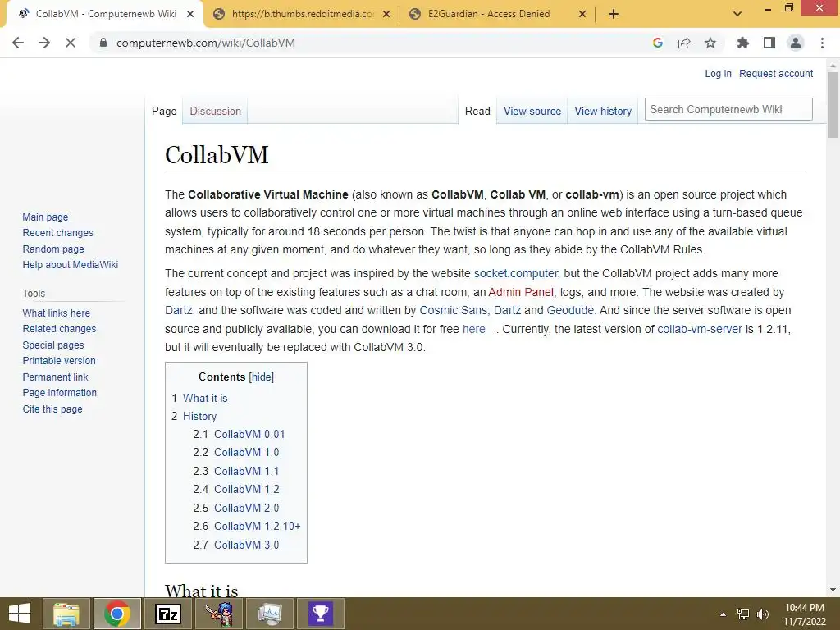The image size is (840, 630).
Task: Expand the tab search chevron
Action: coord(737,14)
